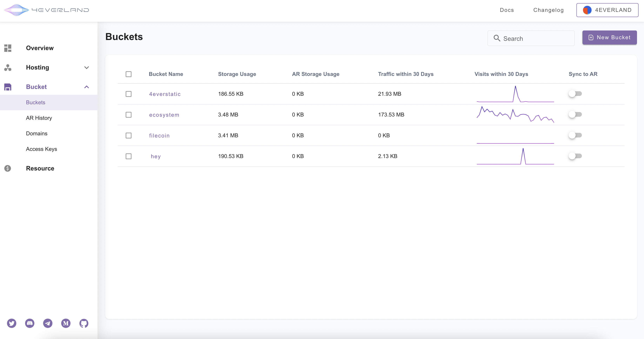This screenshot has height=339, width=644.
Task: Collapse the Bucket menu chevron
Action: coord(86,87)
